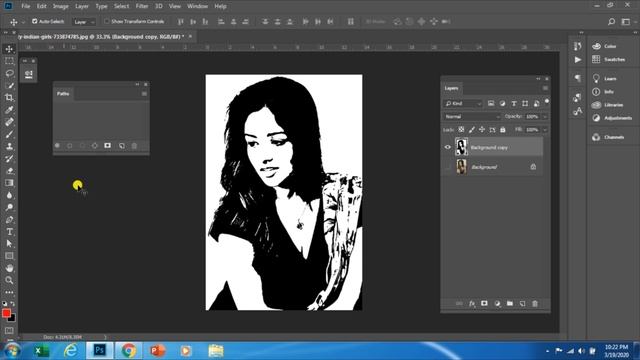Select the Rectangle shape tool
Viewport: 640px width, 360px height.
pyautogui.click(x=9, y=256)
